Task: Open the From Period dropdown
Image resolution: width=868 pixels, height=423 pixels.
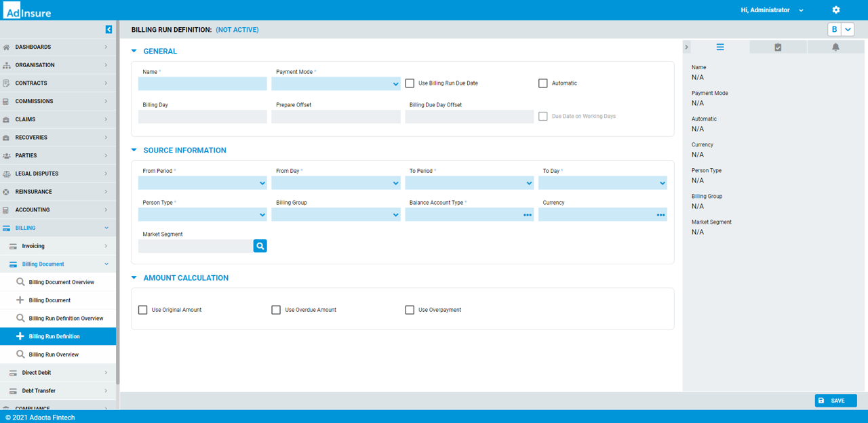Action: coord(203,183)
